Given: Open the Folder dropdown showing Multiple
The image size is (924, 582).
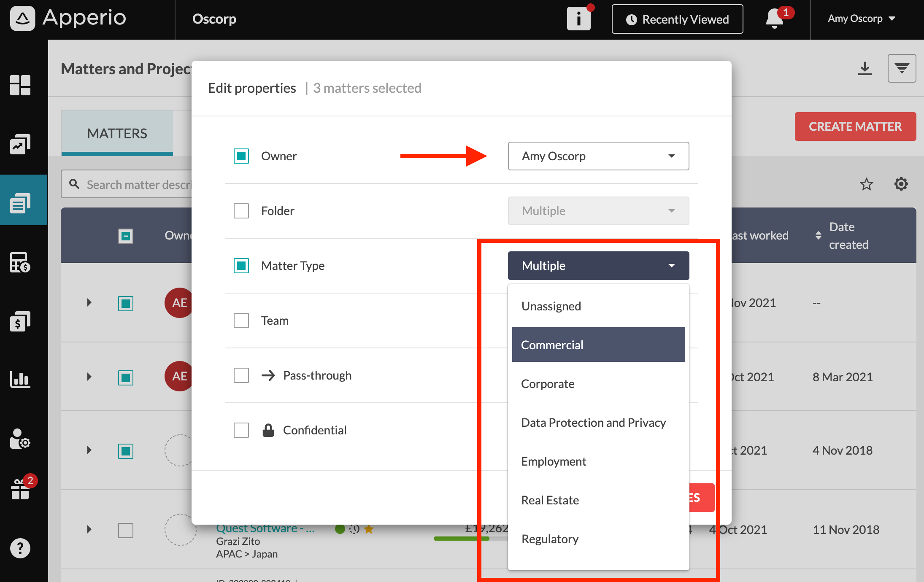Looking at the screenshot, I should tap(598, 211).
